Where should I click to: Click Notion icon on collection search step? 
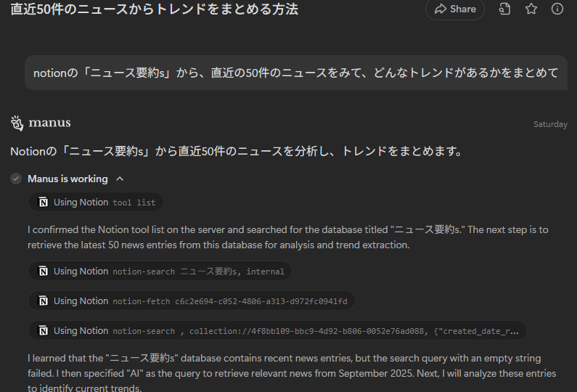tap(44, 331)
